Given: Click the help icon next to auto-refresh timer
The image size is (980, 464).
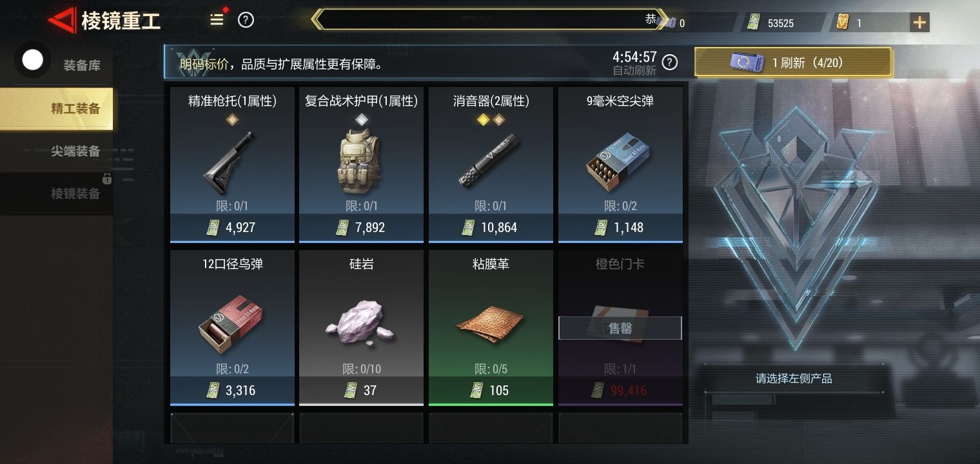Looking at the screenshot, I should (x=671, y=62).
